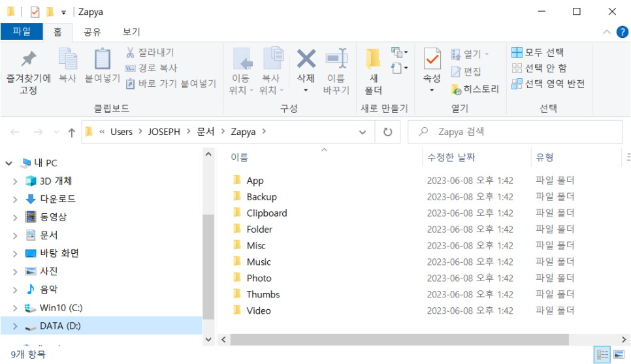Select 음악 in the navigation pane
Screen dimensions: 631x364
point(49,289)
